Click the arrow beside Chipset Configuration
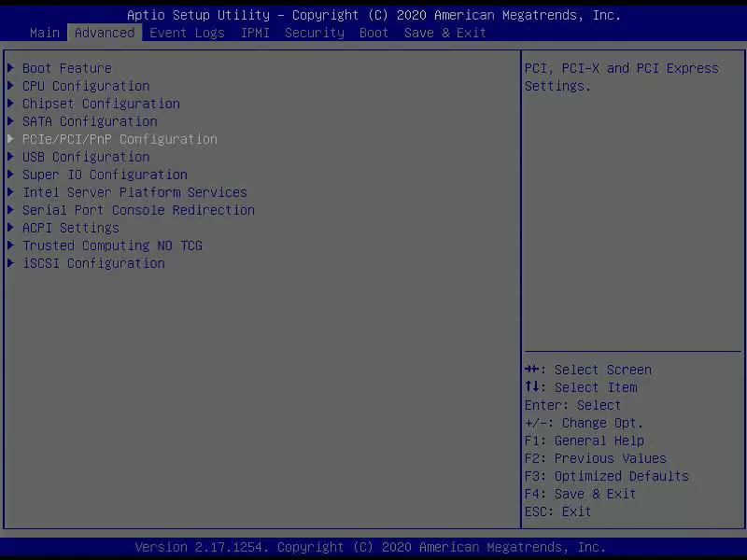Viewport: 747px width, 560px height. coord(10,104)
